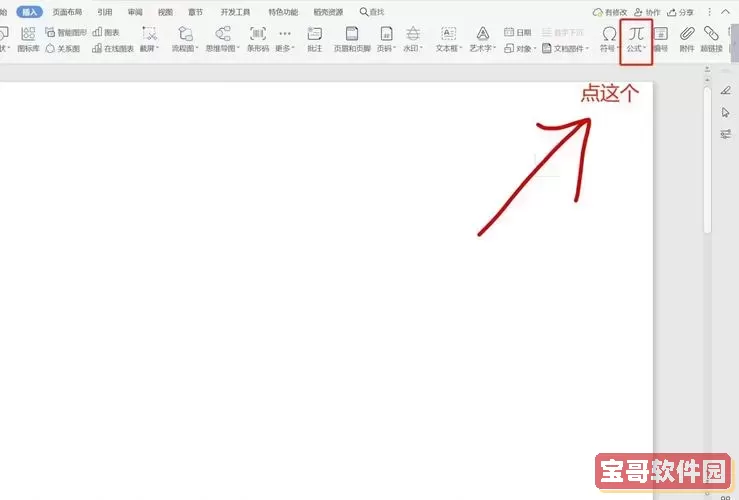Click inside the blank document page
Image resolution: width=739 pixels, height=500 pixels.
click(325, 292)
